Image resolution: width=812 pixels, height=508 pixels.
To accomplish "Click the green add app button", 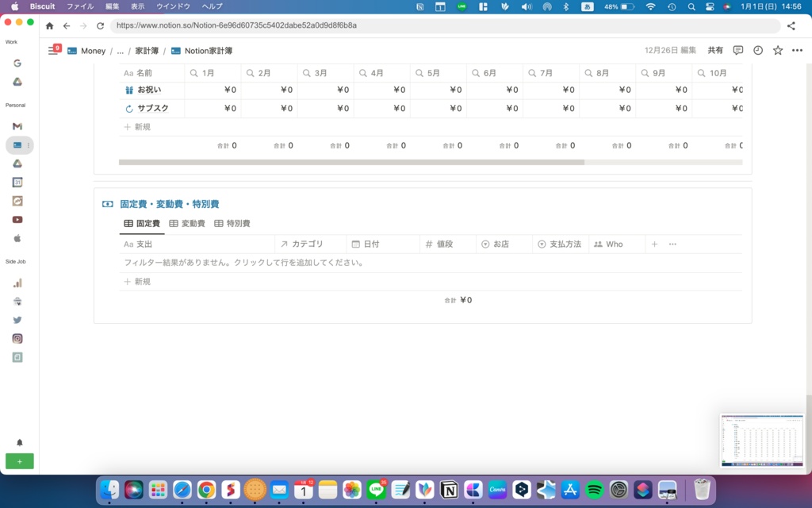I will click(x=19, y=461).
